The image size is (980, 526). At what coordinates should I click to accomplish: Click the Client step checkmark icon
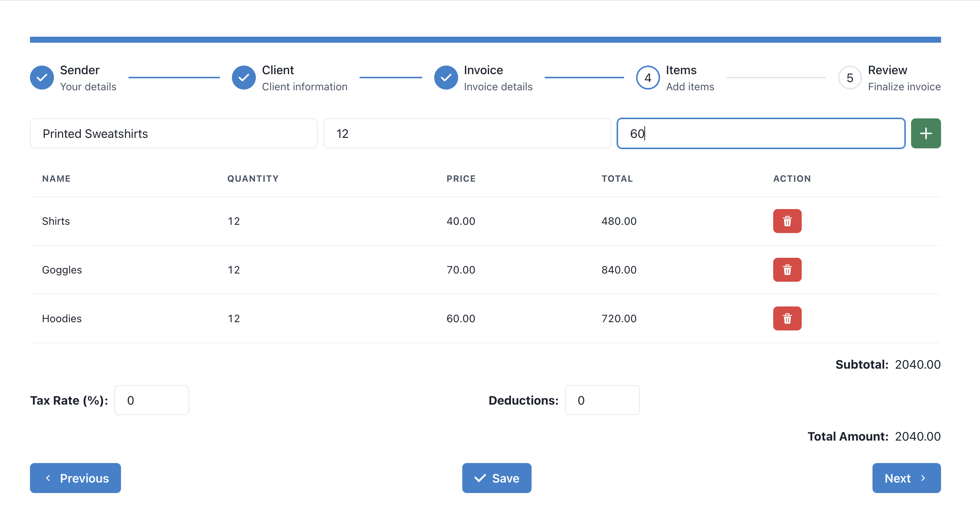(244, 78)
